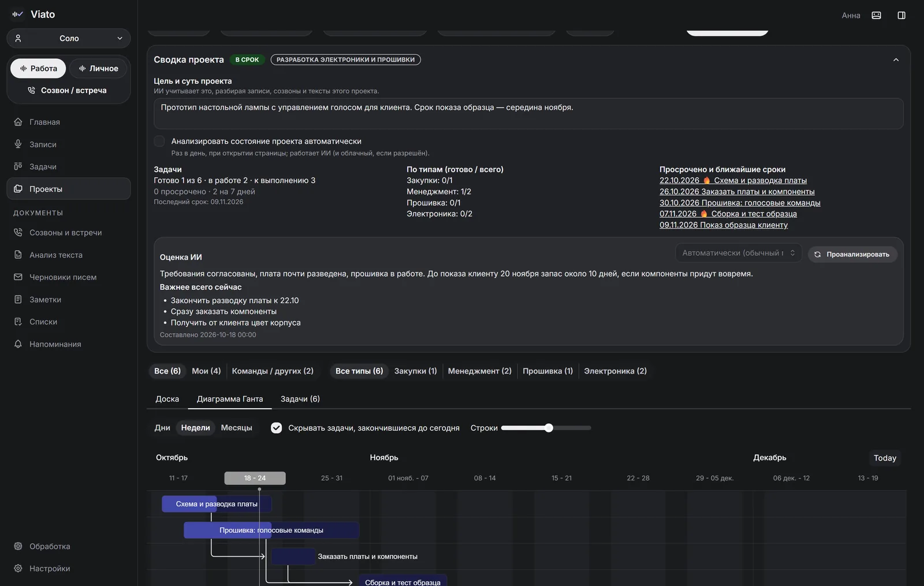Click the Напоминания bell icon

click(x=18, y=344)
